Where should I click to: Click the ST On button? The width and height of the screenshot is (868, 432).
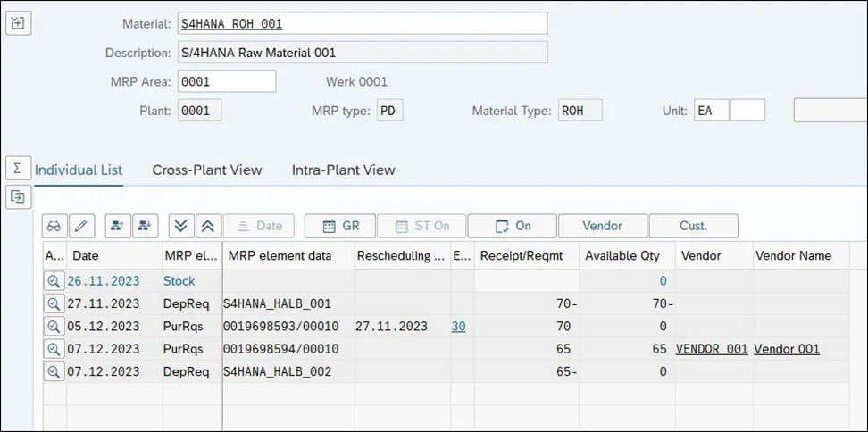[x=421, y=226]
